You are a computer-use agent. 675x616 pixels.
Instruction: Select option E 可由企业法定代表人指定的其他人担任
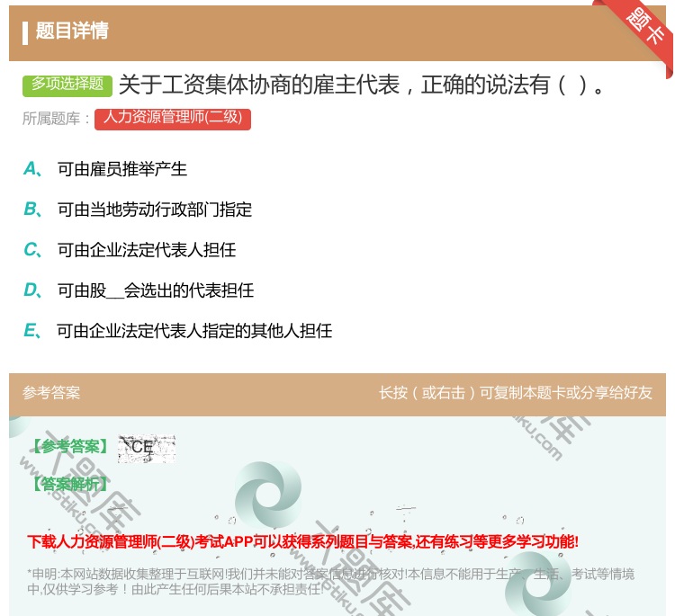(194, 331)
